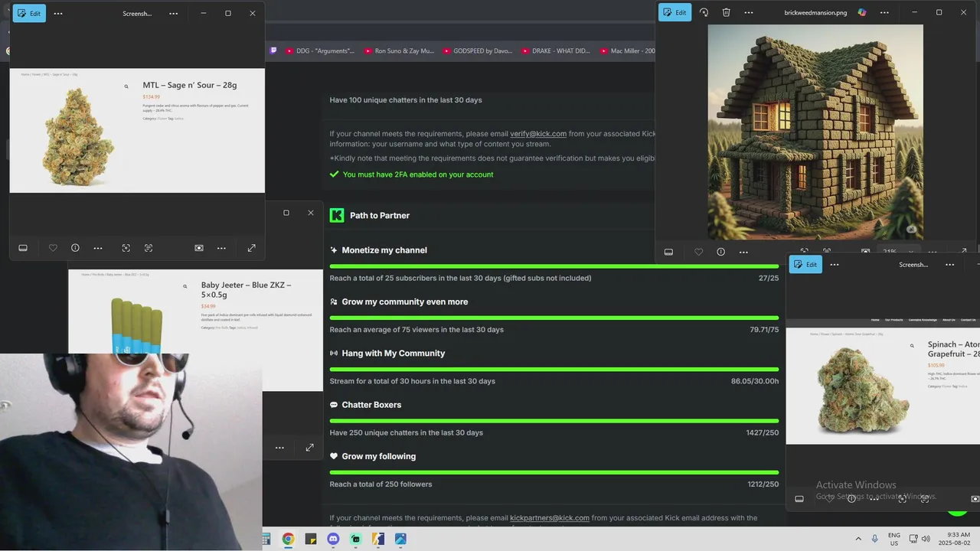Click the verify@kick.com email link
The image size is (980, 551).
pos(538,133)
